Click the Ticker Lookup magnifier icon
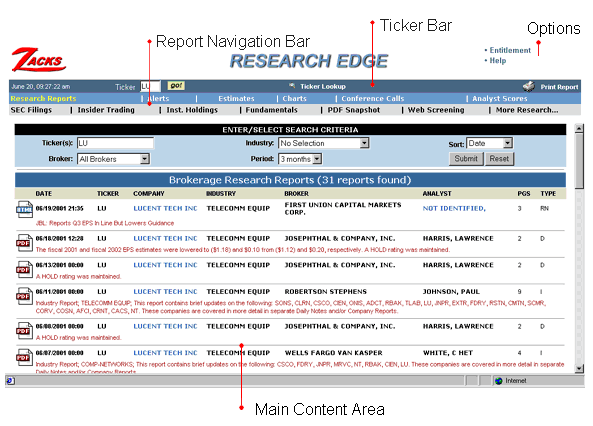The width and height of the screenshot is (593, 426). click(x=292, y=86)
